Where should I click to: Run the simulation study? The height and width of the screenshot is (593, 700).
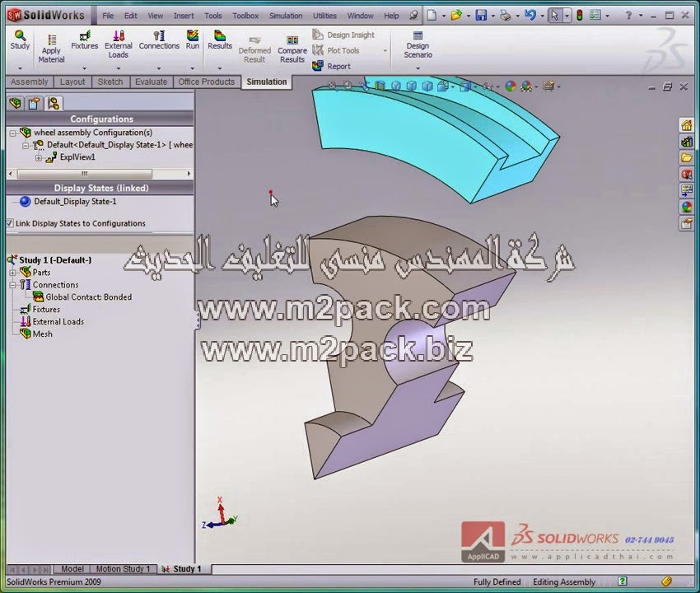click(193, 40)
